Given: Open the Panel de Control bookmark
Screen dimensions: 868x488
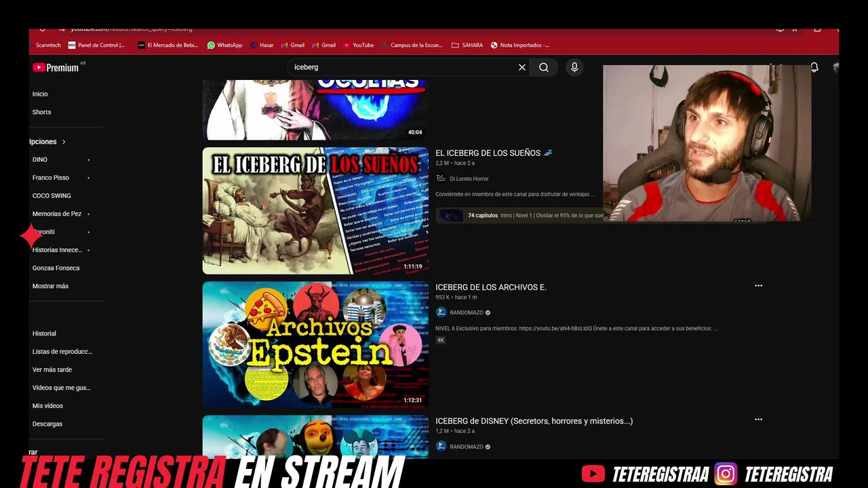Looking at the screenshot, I should [x=97, y=45].
